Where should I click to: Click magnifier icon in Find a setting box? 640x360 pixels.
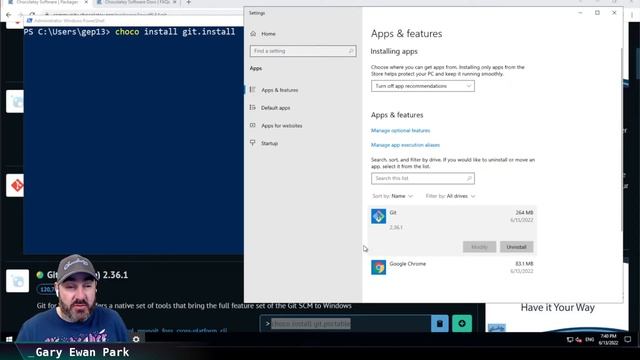pyautogui.click(x=351, y=51)
